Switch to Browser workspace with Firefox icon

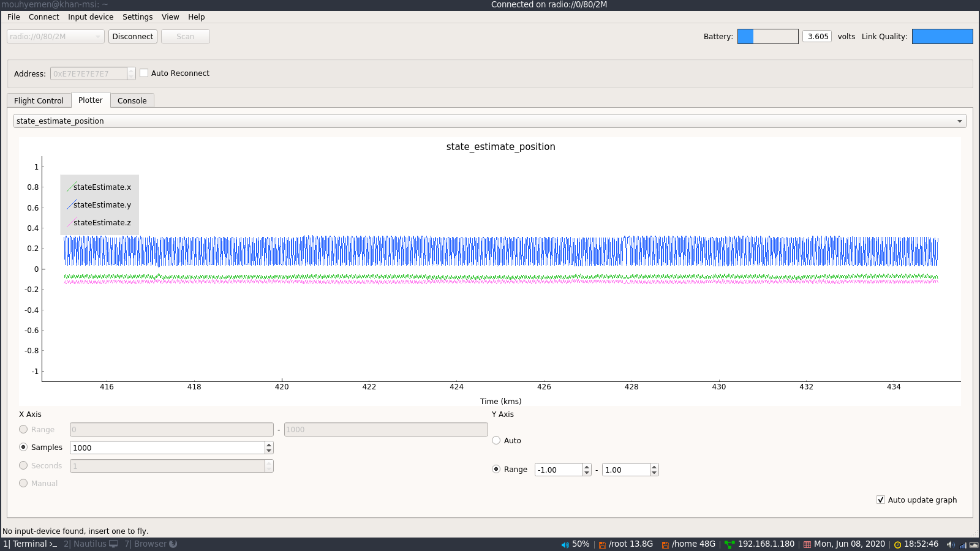pyautogui.click(x=151, y=544)
